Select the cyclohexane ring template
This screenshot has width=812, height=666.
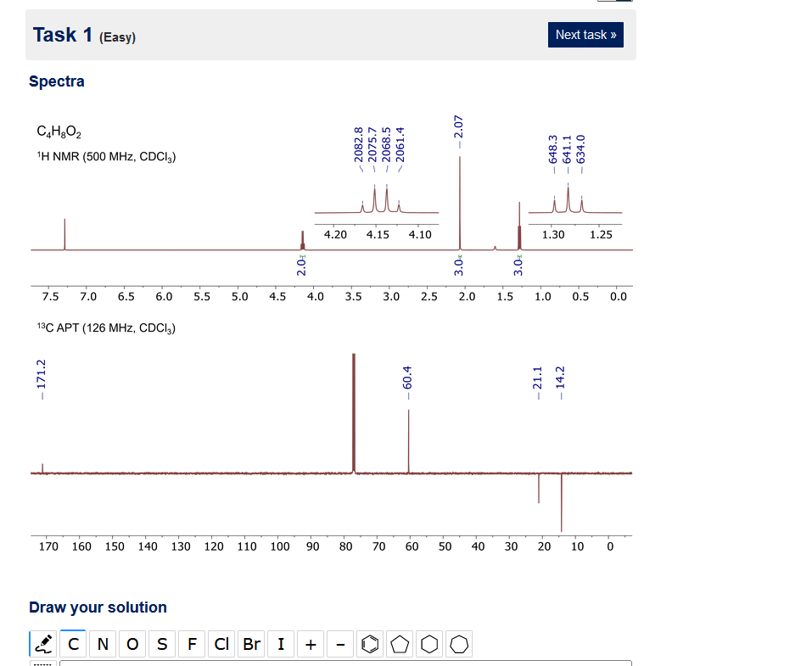[x=429, y=644]
